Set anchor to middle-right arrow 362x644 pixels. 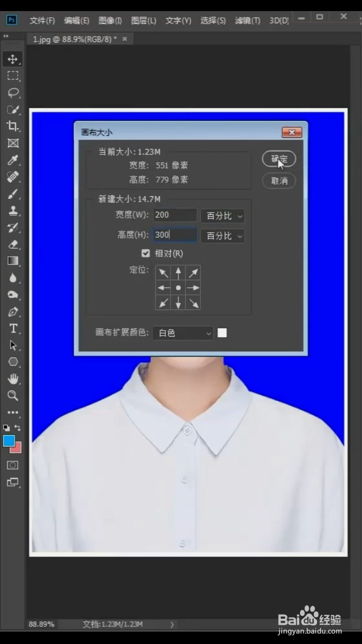point(193,288)
